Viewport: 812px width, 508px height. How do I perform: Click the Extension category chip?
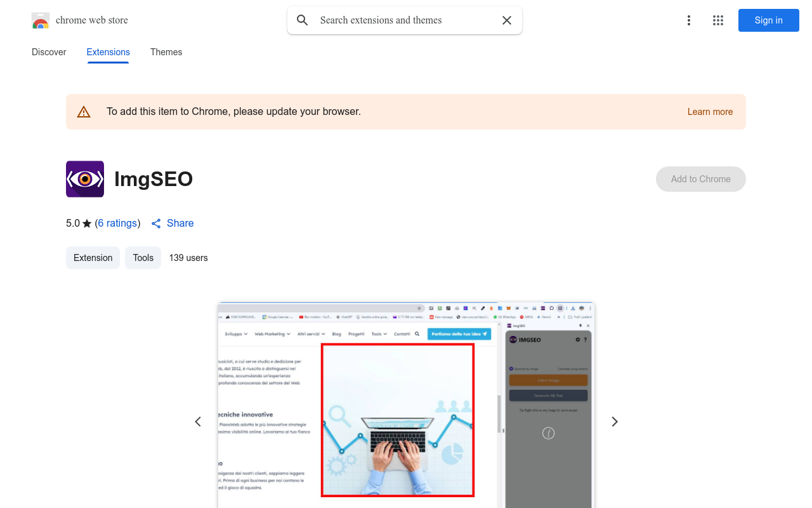coord(93,258)
